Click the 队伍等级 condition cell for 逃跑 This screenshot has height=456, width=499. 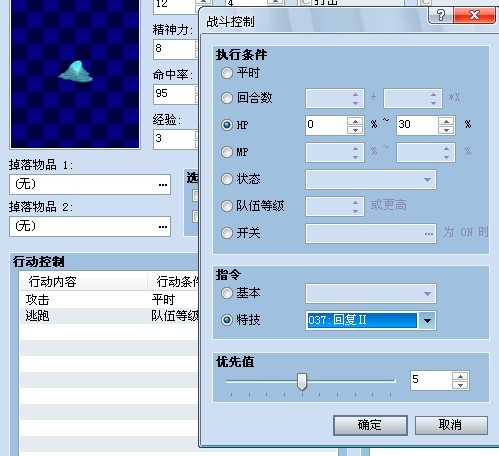click(175, 316)
